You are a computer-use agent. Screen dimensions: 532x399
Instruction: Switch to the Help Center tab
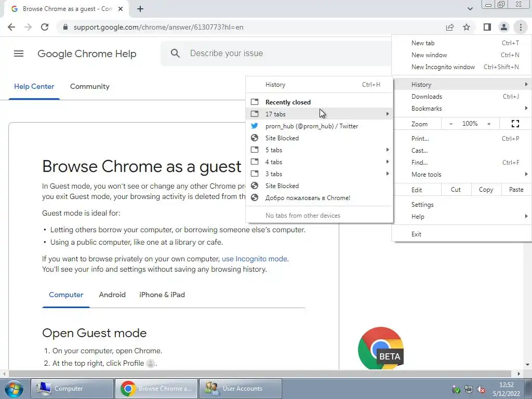point(34,87)
